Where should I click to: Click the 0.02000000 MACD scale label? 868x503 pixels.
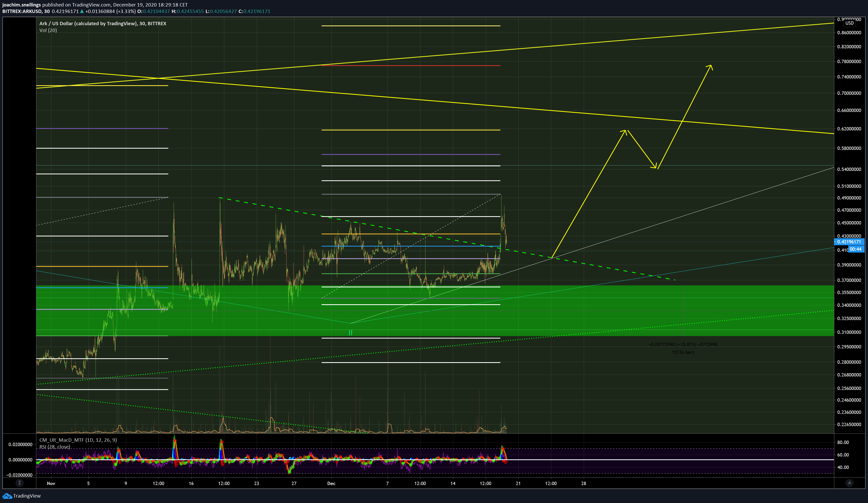click(20, 444)
